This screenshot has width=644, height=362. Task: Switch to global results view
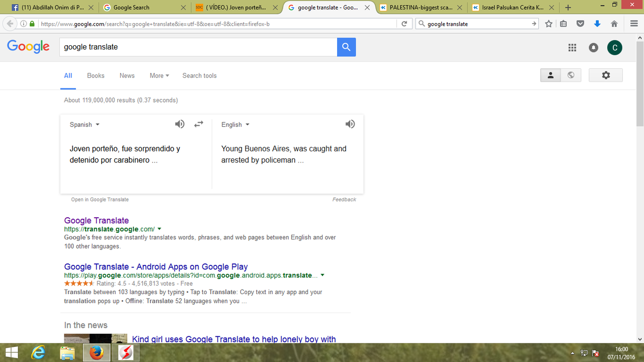coord(571,75)
